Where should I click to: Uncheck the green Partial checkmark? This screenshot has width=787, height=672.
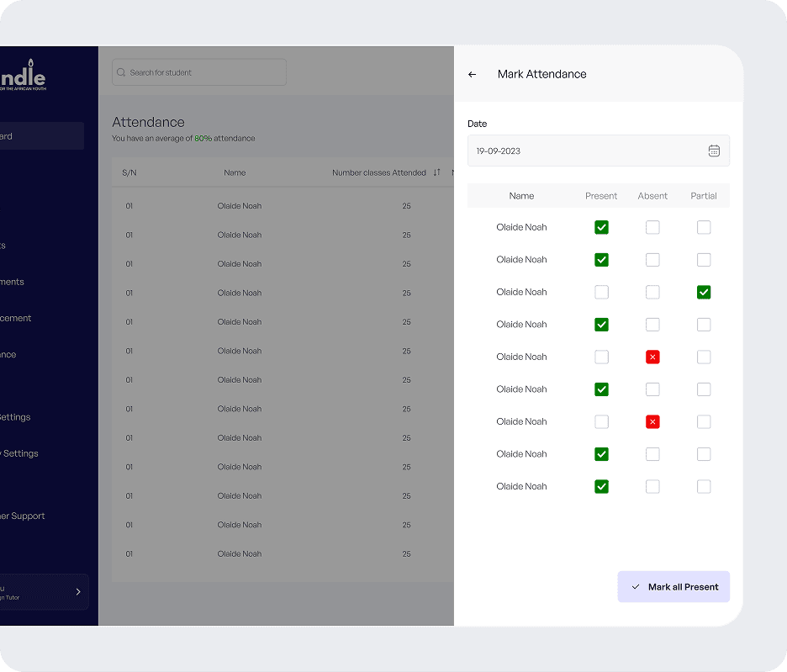pyautogui.click(x=704, y=293)
